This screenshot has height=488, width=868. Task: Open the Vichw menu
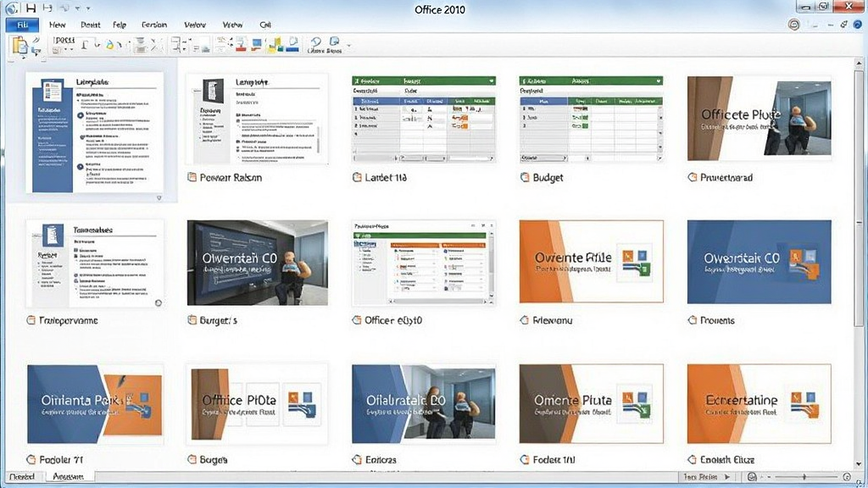click(x=232, y=25)
